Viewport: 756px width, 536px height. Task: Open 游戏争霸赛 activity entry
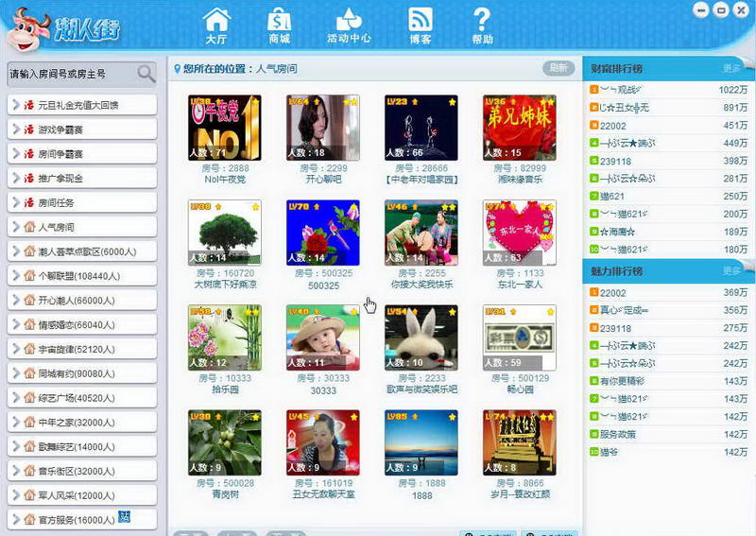click(82, 130)
